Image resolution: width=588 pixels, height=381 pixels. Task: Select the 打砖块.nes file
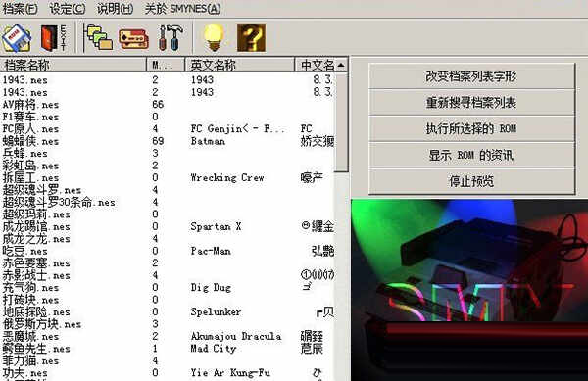(30, 300)
